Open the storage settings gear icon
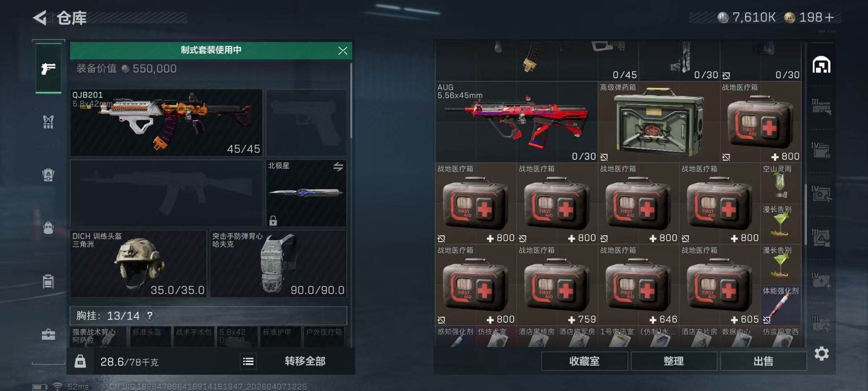The image size is (868, 391). click(821, 353)
